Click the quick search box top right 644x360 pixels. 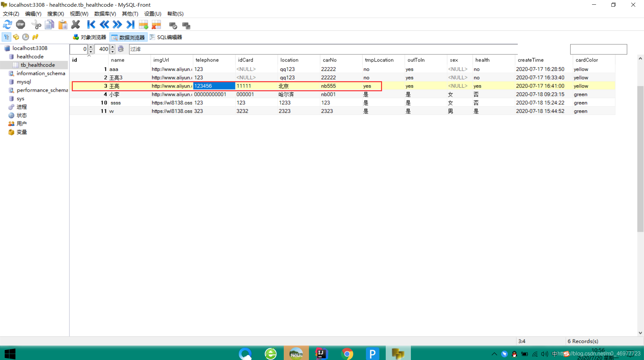[598, 49]
